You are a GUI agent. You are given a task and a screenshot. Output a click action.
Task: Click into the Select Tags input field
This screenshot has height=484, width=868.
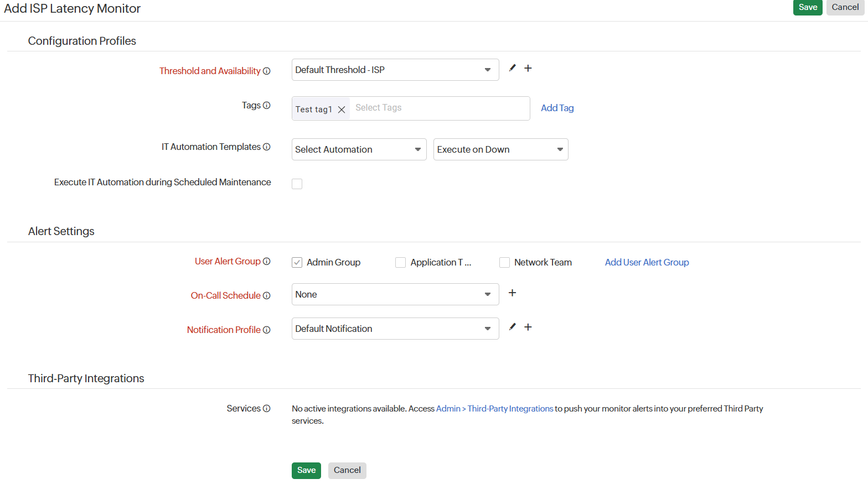tap(438, 108)
